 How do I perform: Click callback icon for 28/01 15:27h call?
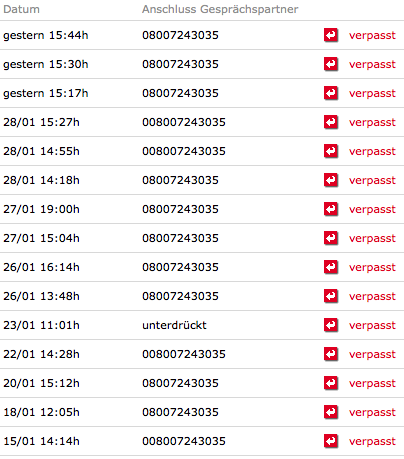[331, 122]
